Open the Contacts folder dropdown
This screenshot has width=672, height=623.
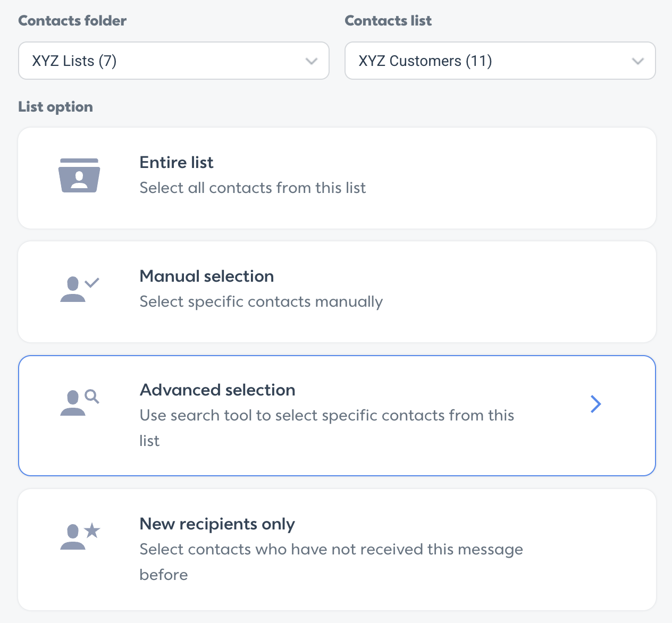[174, 61]
